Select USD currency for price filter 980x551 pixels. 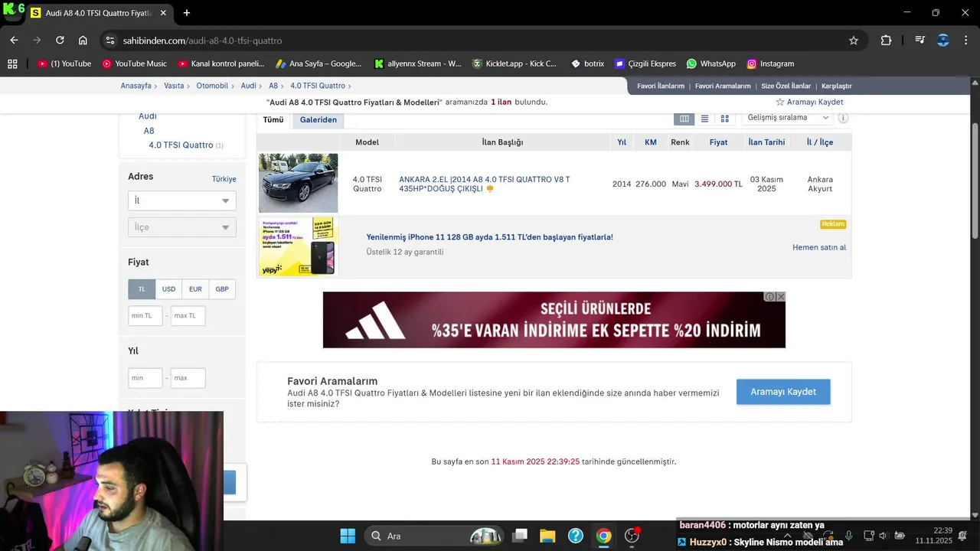(x=168, y=289)
